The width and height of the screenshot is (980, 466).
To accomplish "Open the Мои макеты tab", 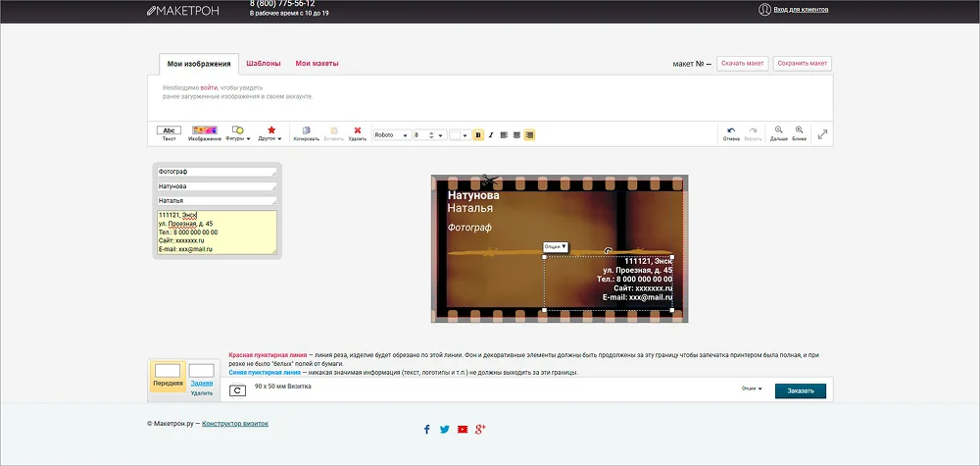I will click(x=317, y=63).
